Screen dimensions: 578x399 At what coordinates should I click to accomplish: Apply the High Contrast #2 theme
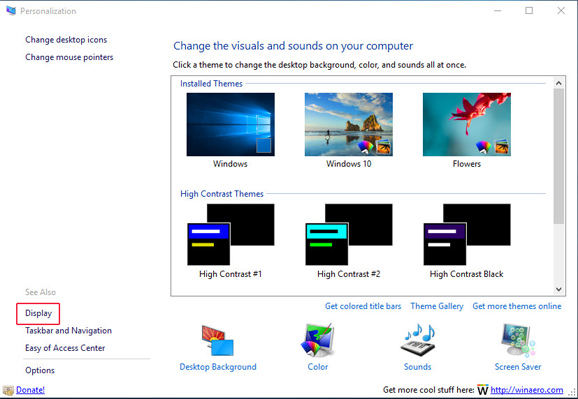click(x=348, y=235)
